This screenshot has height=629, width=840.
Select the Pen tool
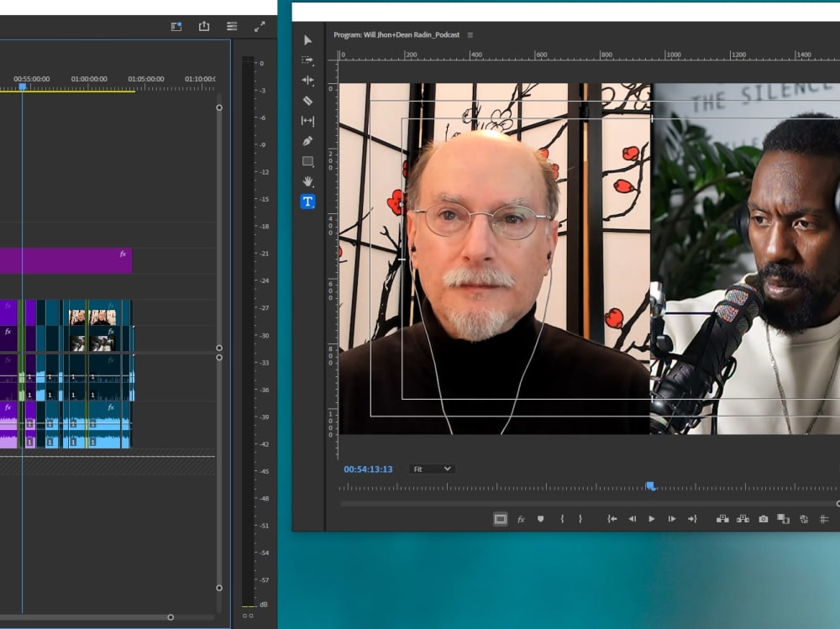pyautogui.click(x=307, y=141)
